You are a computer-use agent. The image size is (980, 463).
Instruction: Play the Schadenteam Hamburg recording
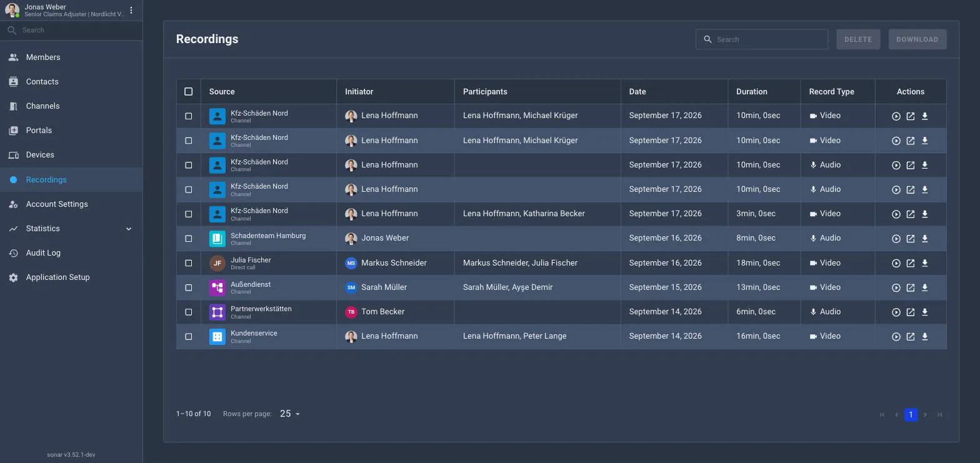(896, 239)
